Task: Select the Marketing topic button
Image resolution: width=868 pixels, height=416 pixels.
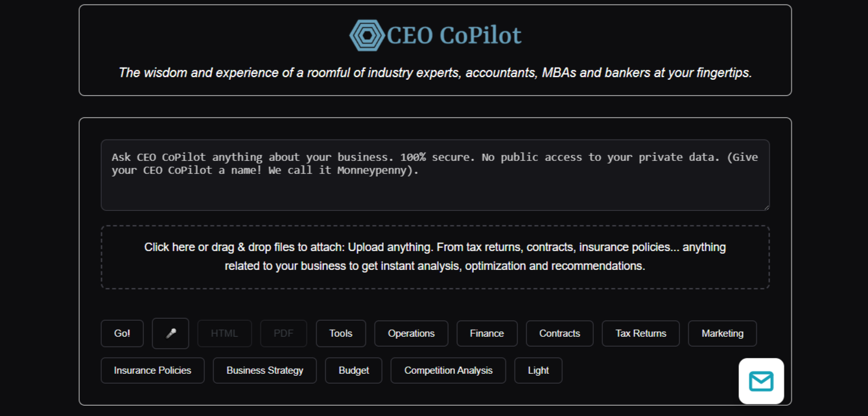Action: click(x=722, y=334)
